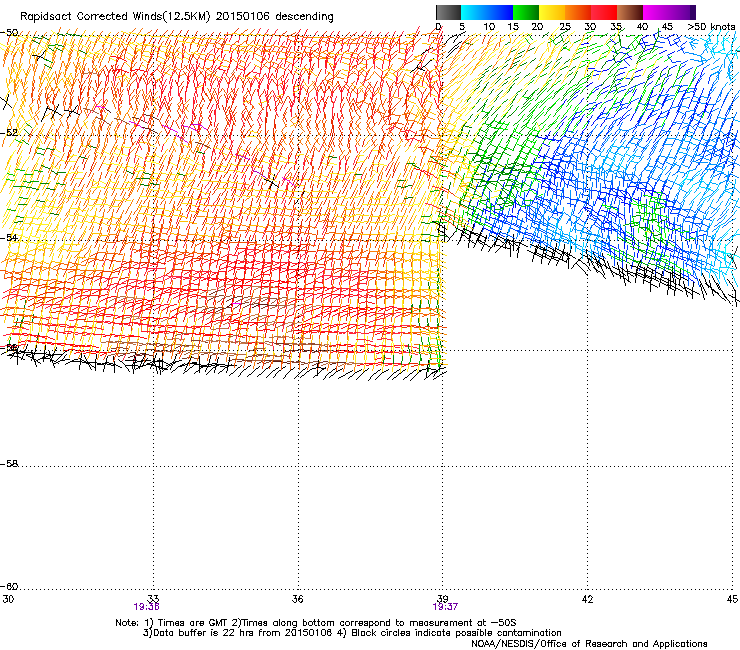Click the '-60' latitude axis label
740x650 pixels.
tap(9, 586)
